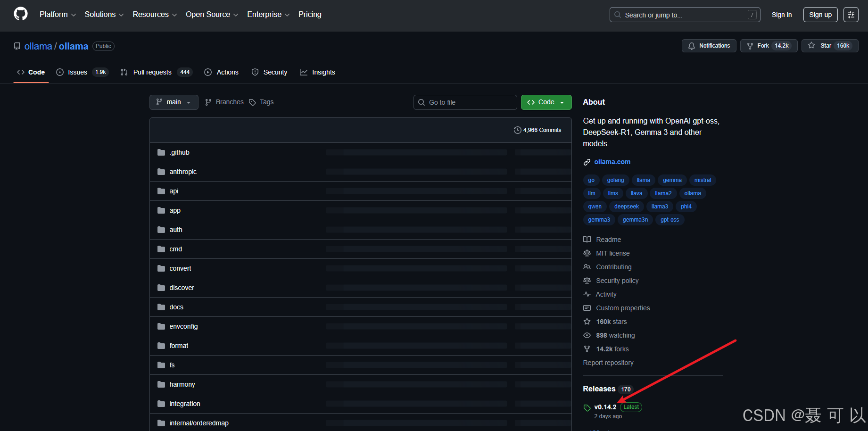This screenshot has width=868, height=431.
Task: Click the repository icon beside ollama/ollama
Action: 17,46
